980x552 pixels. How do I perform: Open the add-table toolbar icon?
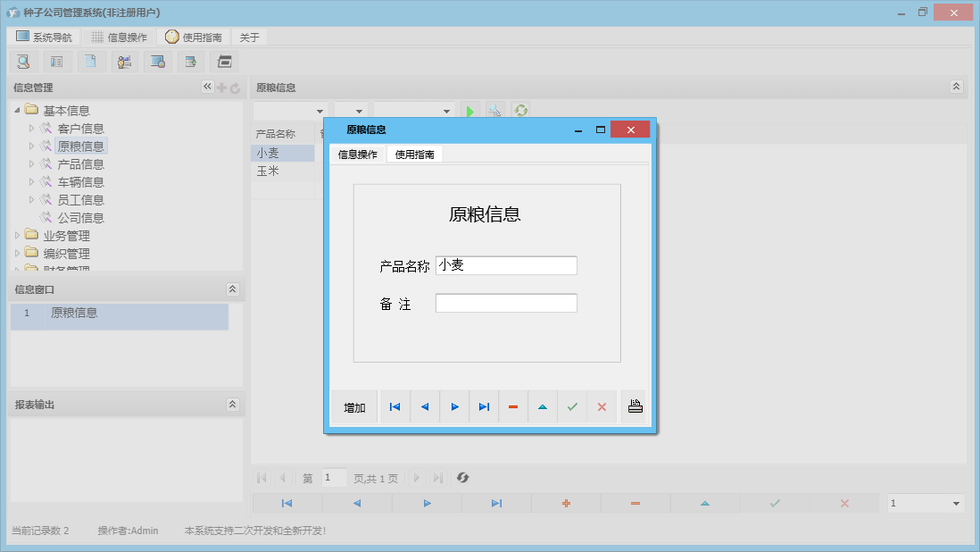[x=191, y=61]
